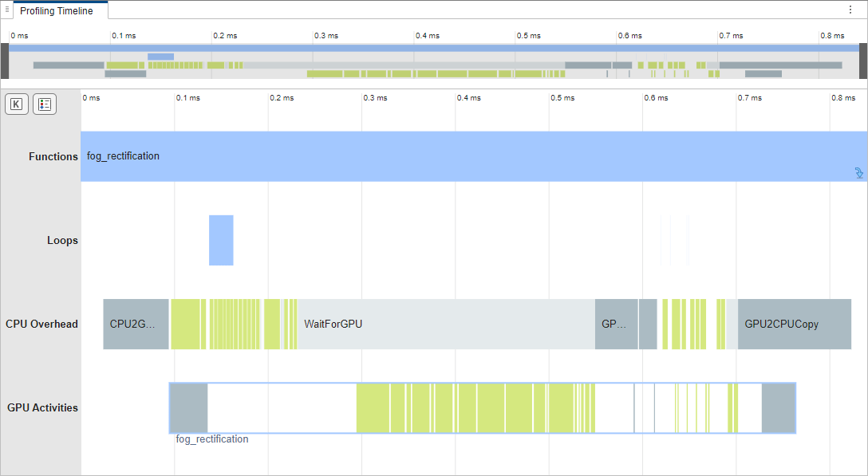The width and height of the screenshot is (868, 476).
Task: Click the panel grip handle icon
Action: tap(7, 10)
